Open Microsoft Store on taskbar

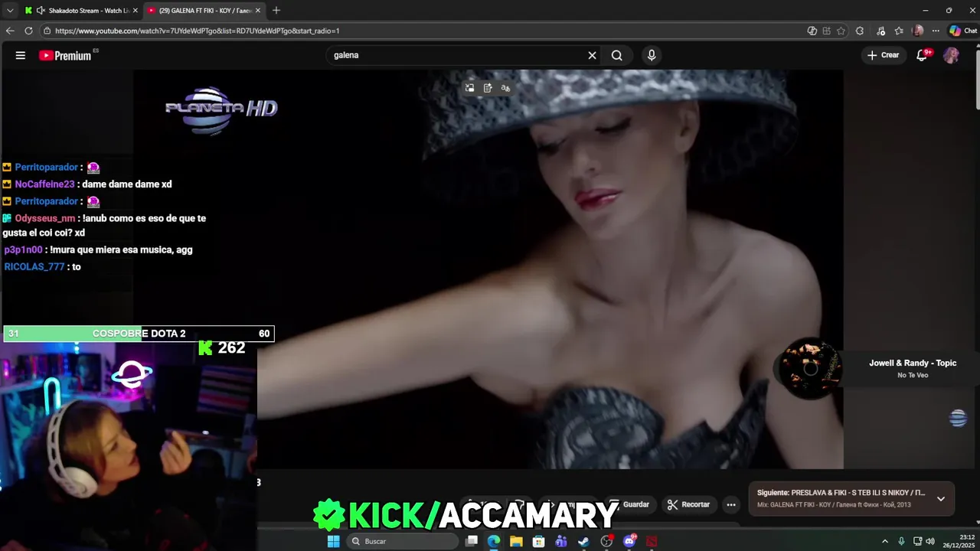tap(539, 541)
